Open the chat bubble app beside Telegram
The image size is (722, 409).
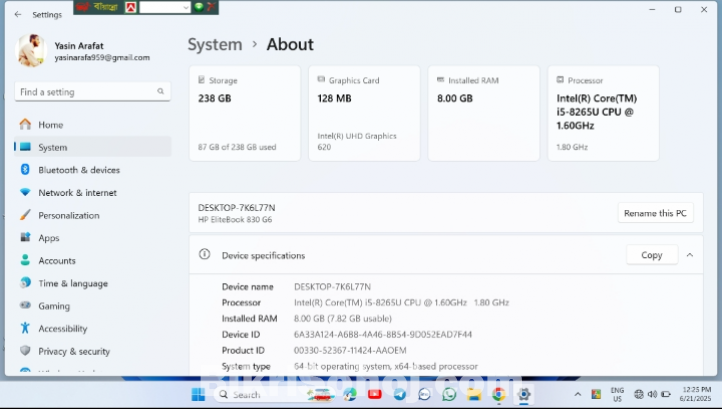[x=424, y=394]
